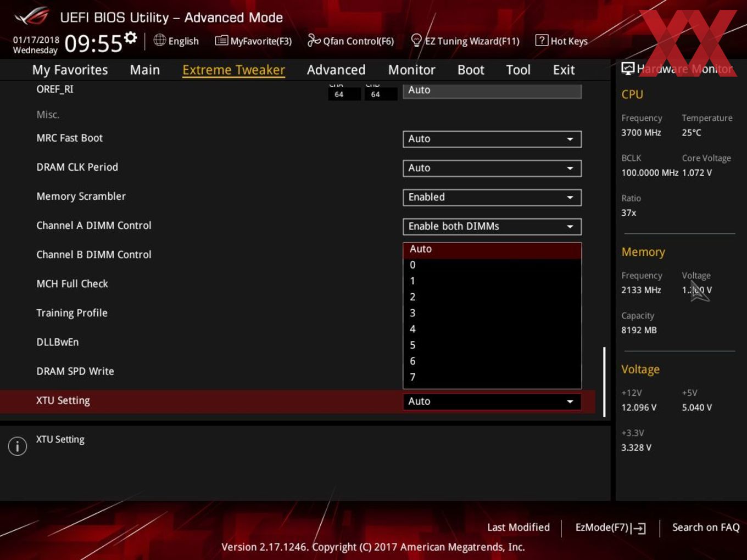Go to the Exit tab
Screen dimensions: 747x560
pos(564,70)
